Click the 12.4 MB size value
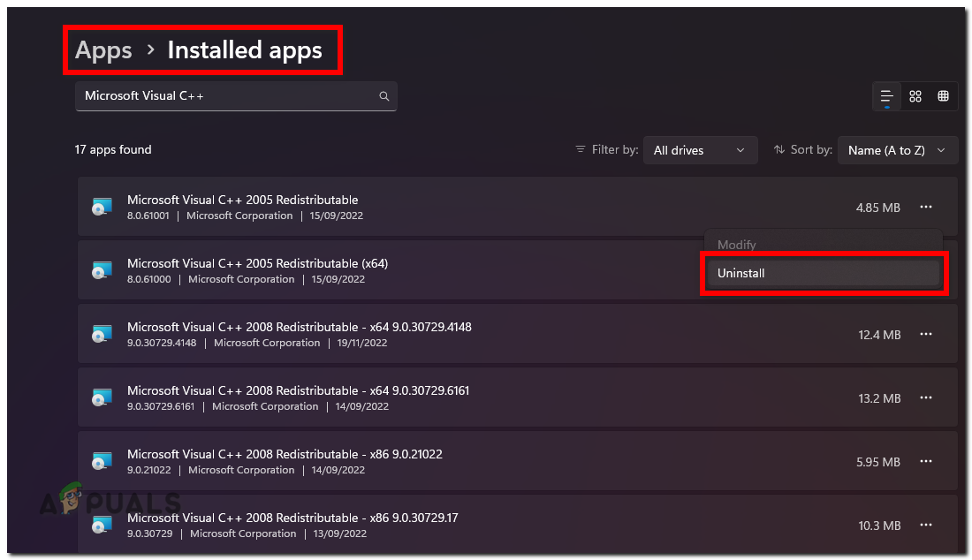Viewport: 972px width, 560px height. click(879, 335)
